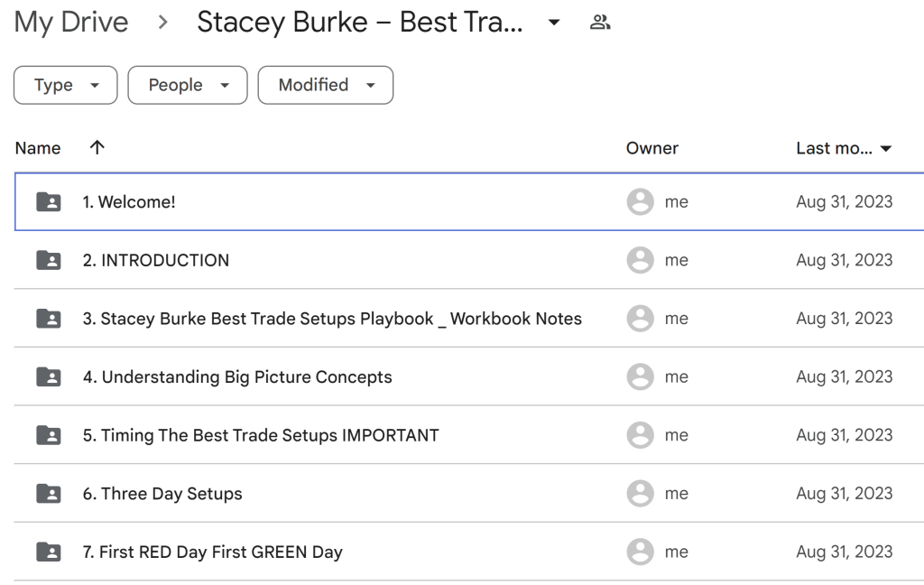
Task: Open the People filter dropdown
Action: [187, 85]
